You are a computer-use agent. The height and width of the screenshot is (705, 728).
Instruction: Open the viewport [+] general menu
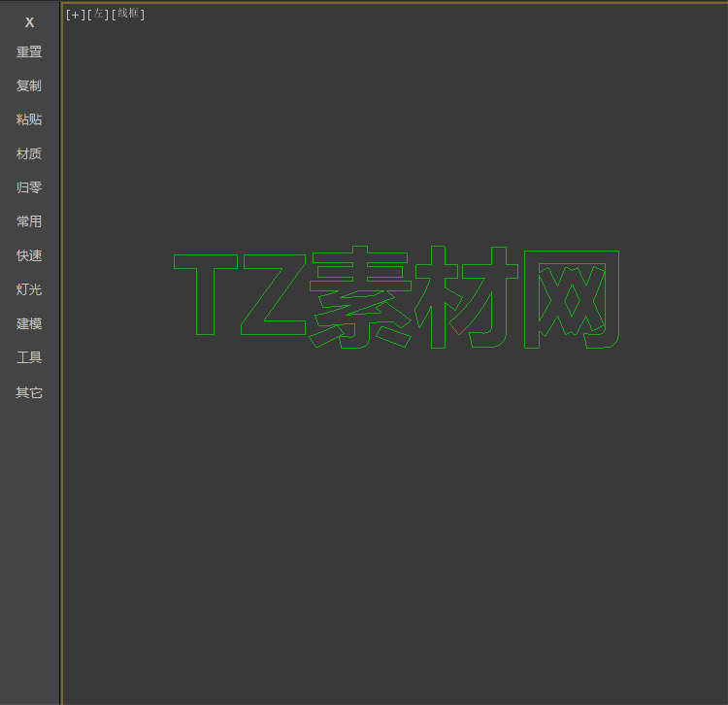click(76, 15)
